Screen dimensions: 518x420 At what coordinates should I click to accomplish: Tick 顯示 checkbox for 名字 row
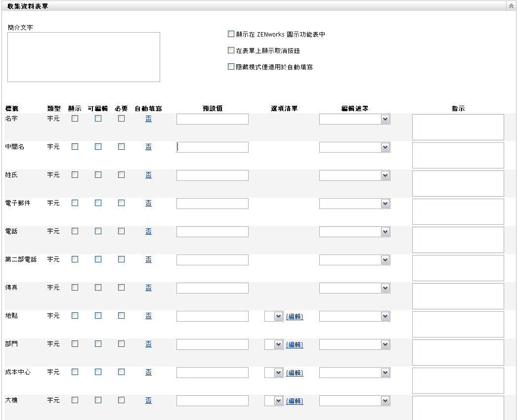tap(75, 119)
